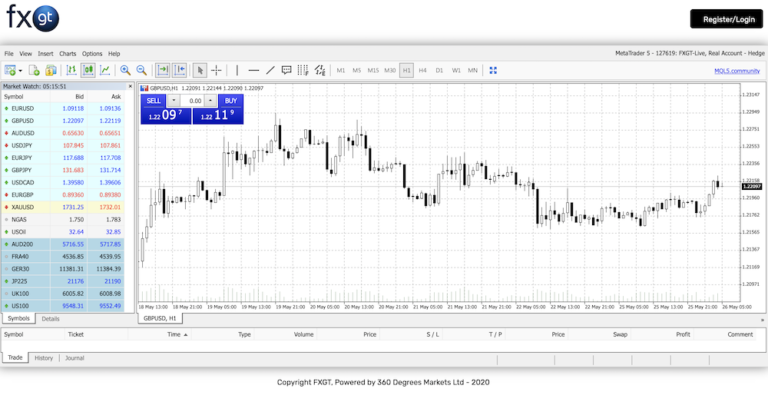Toggle the chart shift button

coord(180,70)
